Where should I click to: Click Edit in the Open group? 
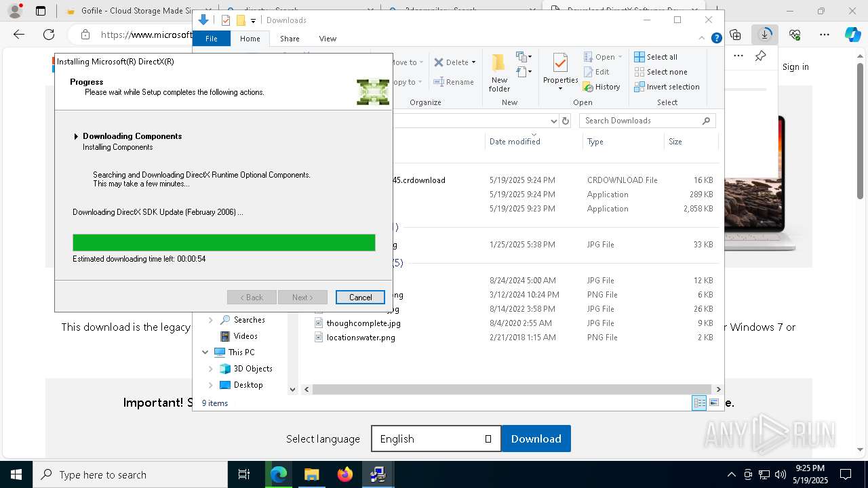[x=597, y=72]
